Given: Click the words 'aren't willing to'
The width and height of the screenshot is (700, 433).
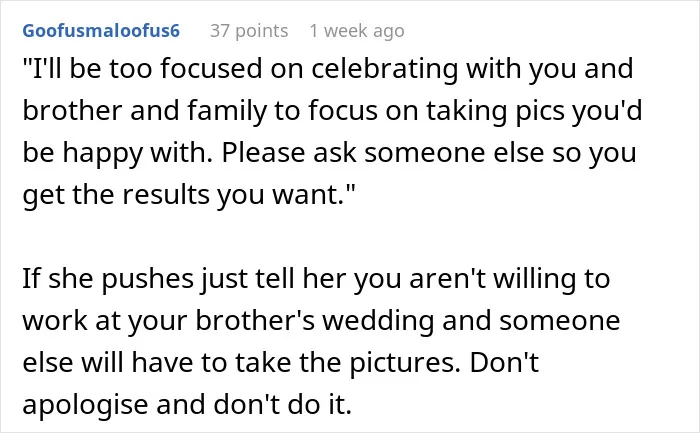Looking at the screenshot, I should tap(509, 279).
